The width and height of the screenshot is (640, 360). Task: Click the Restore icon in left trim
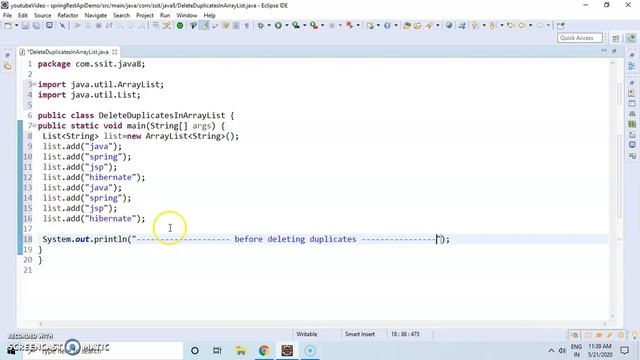[x=8, y=55]
